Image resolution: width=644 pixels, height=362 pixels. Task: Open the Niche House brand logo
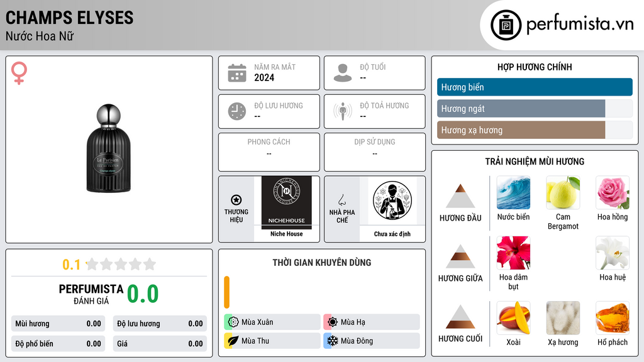(x=287, y=203)
